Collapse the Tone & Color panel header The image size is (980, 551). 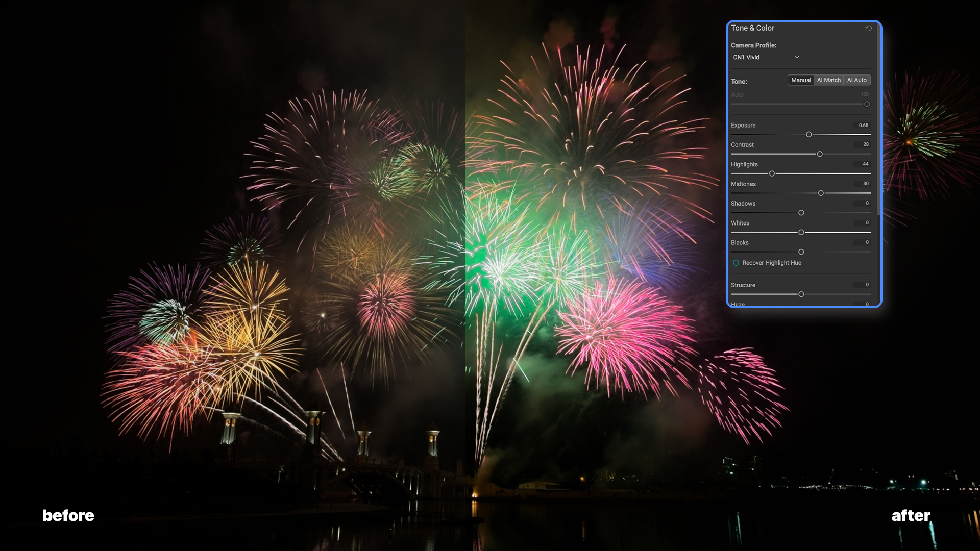click(752, 28)
